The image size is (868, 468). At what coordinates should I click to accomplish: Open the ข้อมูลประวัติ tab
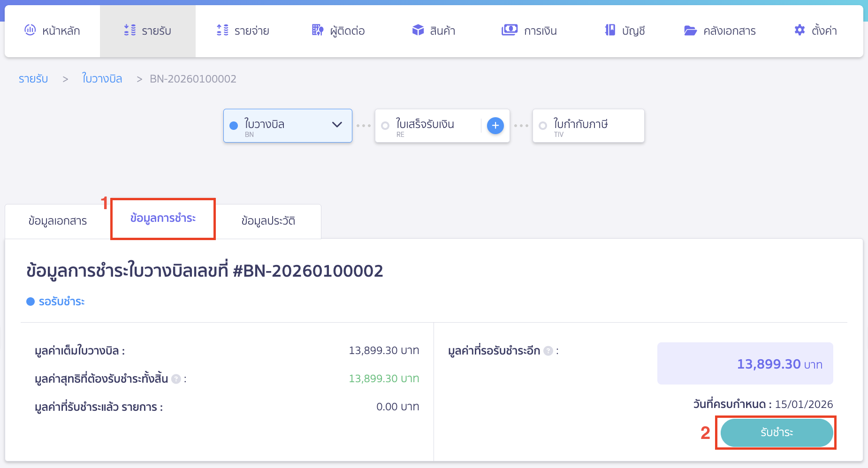pyautogui.click(x=268, y=221)
